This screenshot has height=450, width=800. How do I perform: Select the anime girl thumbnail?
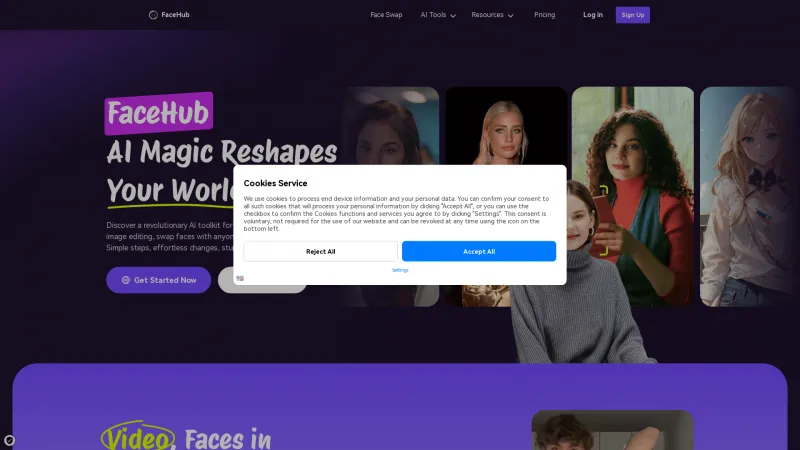point(749,196)
